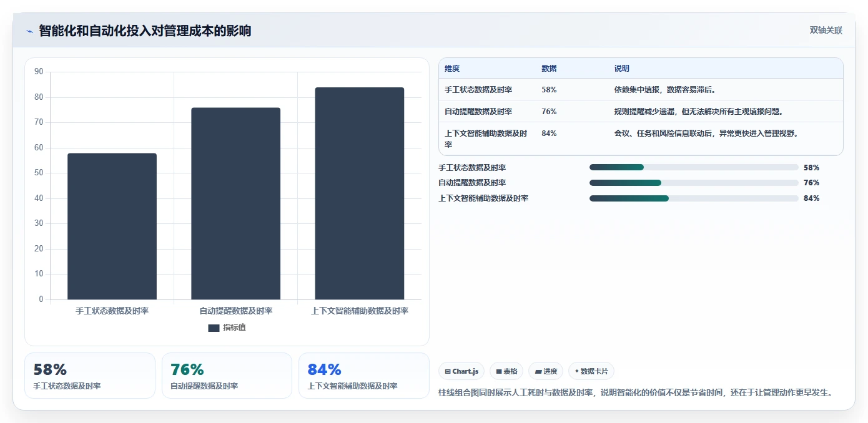Click the star icon in 数据卡片 tag
This screenshot has height=423, width=868.
point(576,371)
